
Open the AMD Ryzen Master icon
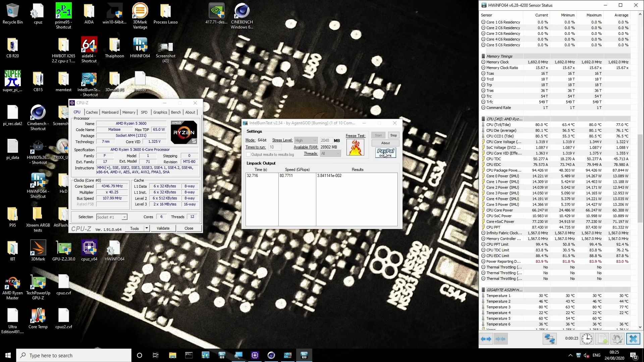click(x=12, y=288)
